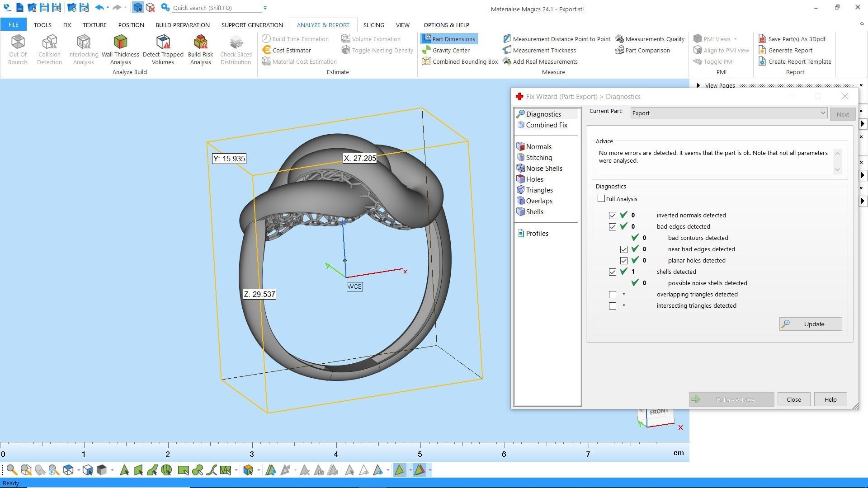
Task: Close the Fix Wizard via Close button
Action: click(793, 399)
